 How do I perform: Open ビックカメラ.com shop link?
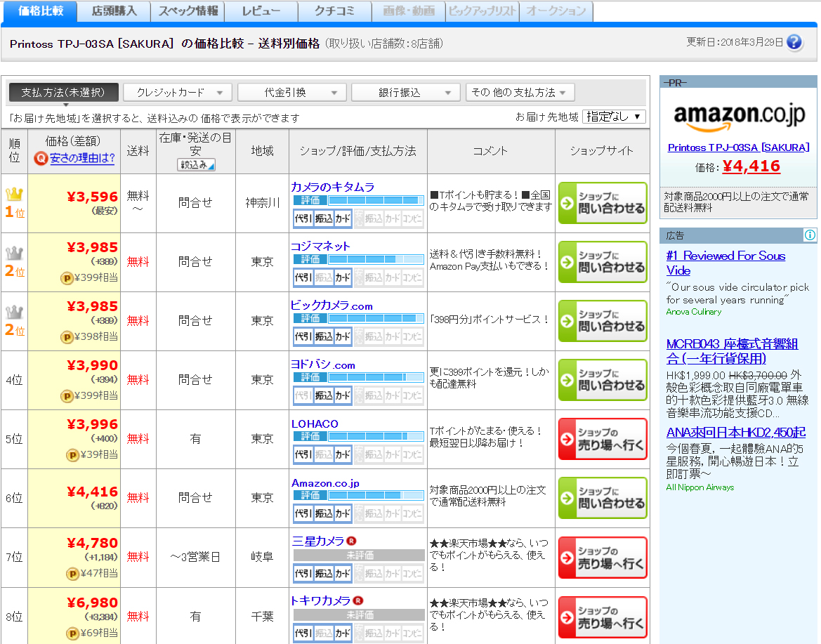331,305
